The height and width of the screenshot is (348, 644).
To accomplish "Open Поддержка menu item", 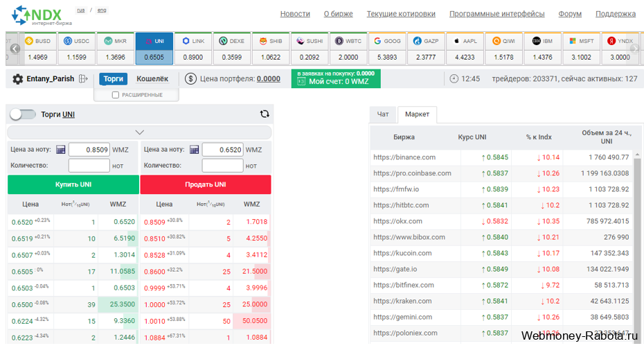I will pos(615,14).
